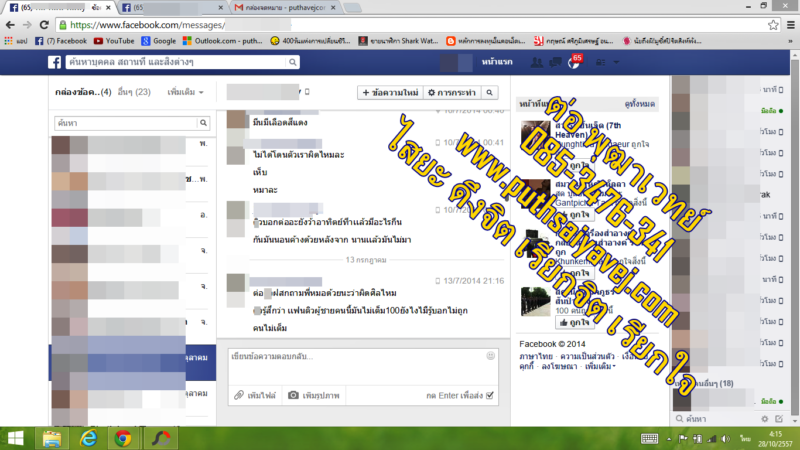This screenshot has height=450, width=800.
Task: Attach a file with เพิ่มไฟล์
Action: click(x=255, y=395)
